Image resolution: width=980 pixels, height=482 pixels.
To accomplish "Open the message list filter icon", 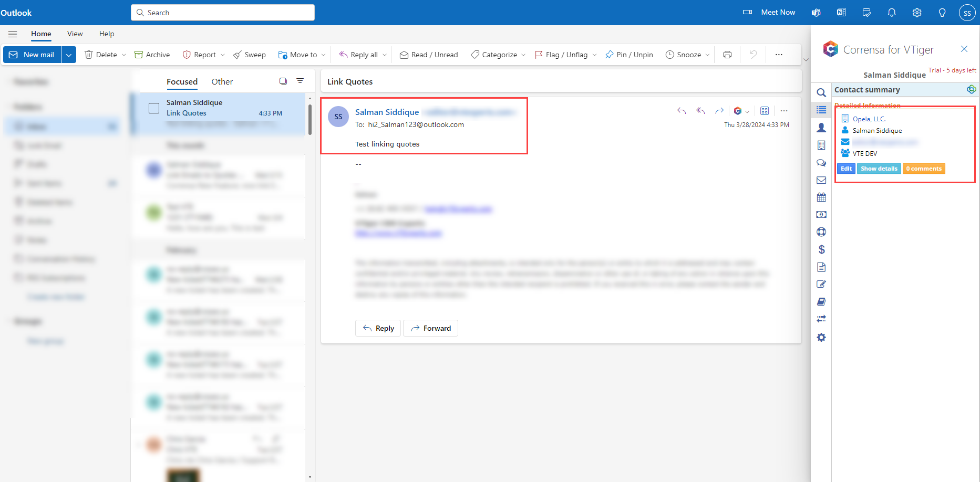I will 300,81.
